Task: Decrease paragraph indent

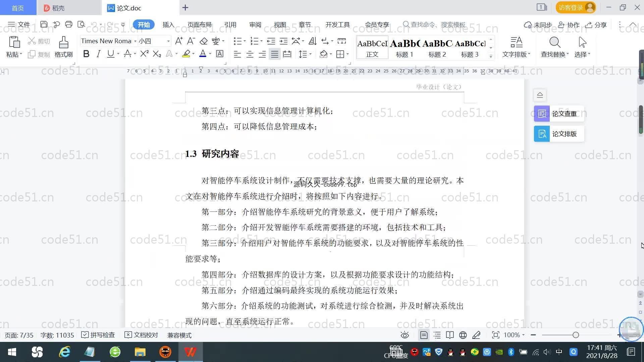Action: [271, 41]
